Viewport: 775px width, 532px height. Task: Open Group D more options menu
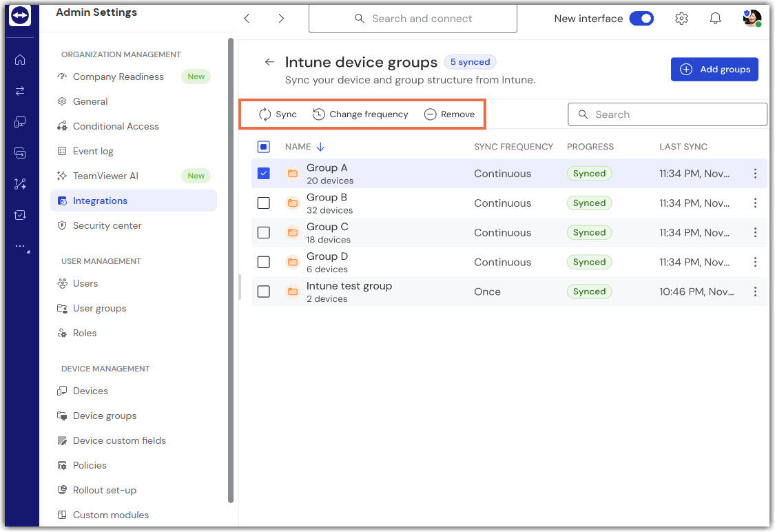(755, 262)
